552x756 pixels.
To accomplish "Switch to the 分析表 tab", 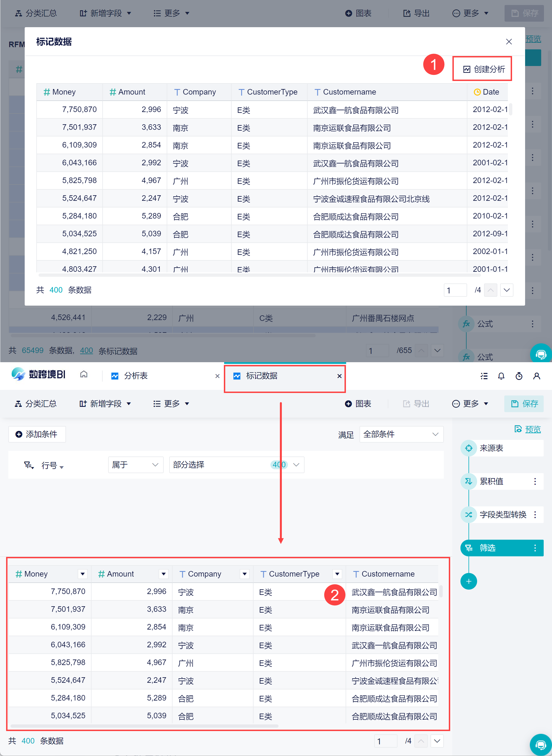I will tap(136, 376).
